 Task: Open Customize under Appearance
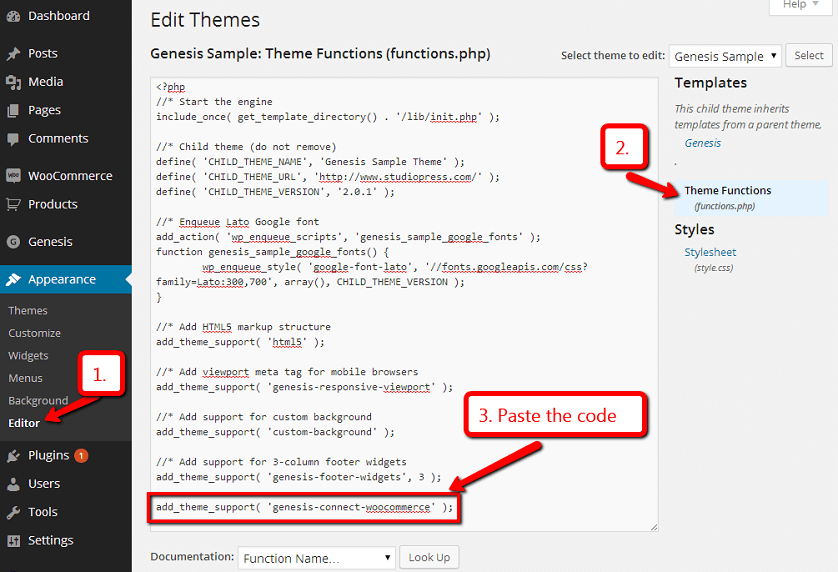click(x=34, y=333)
